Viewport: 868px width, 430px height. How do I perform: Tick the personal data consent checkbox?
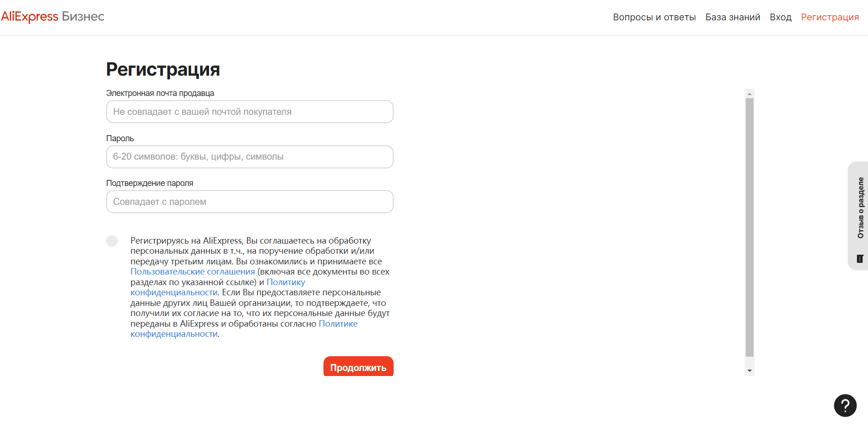(112, 241)
